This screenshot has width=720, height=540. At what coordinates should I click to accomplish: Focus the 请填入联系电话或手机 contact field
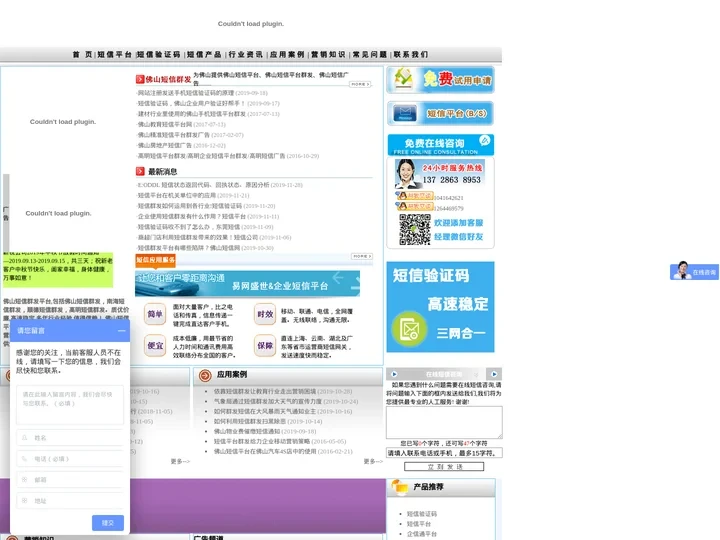tap(444, 453)
